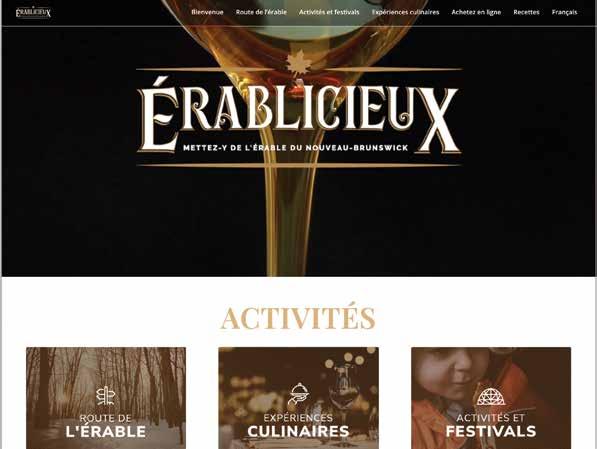Image resolution: width=597 pixels, height=449 pixels.
Task: Click the small Érablicieux logo in header
Action: pos(33,12)
